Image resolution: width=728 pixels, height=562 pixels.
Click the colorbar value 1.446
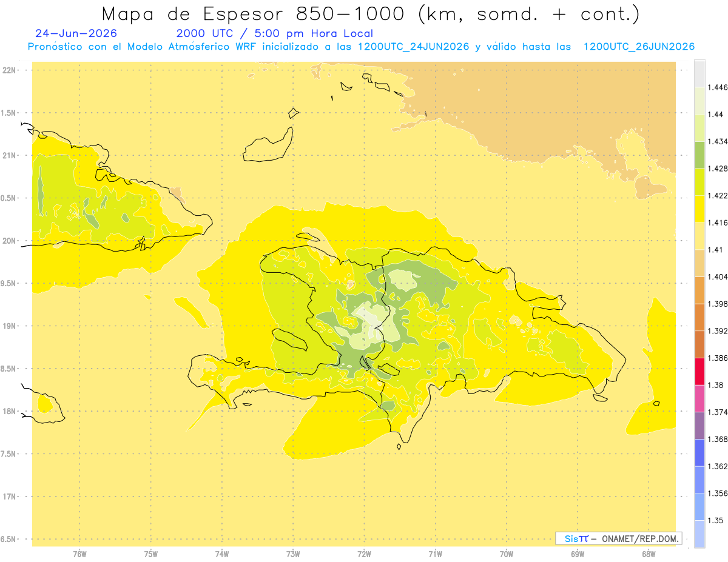[718, 87]
